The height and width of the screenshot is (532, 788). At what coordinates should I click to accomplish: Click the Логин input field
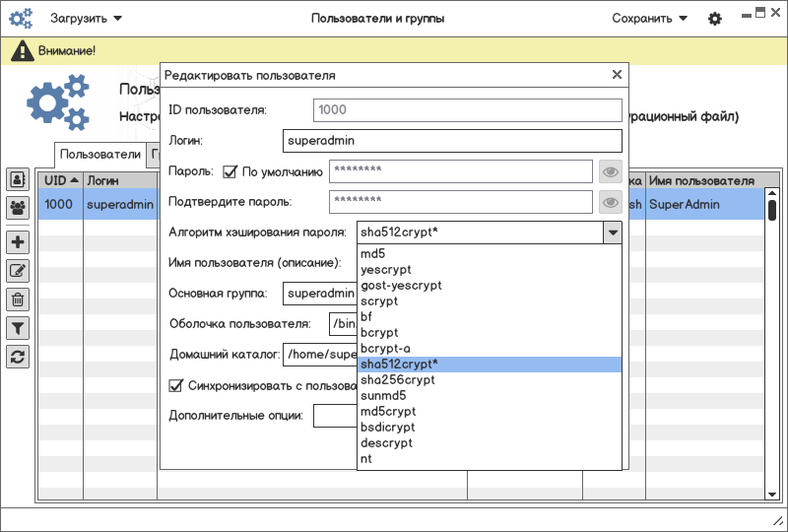451,141
